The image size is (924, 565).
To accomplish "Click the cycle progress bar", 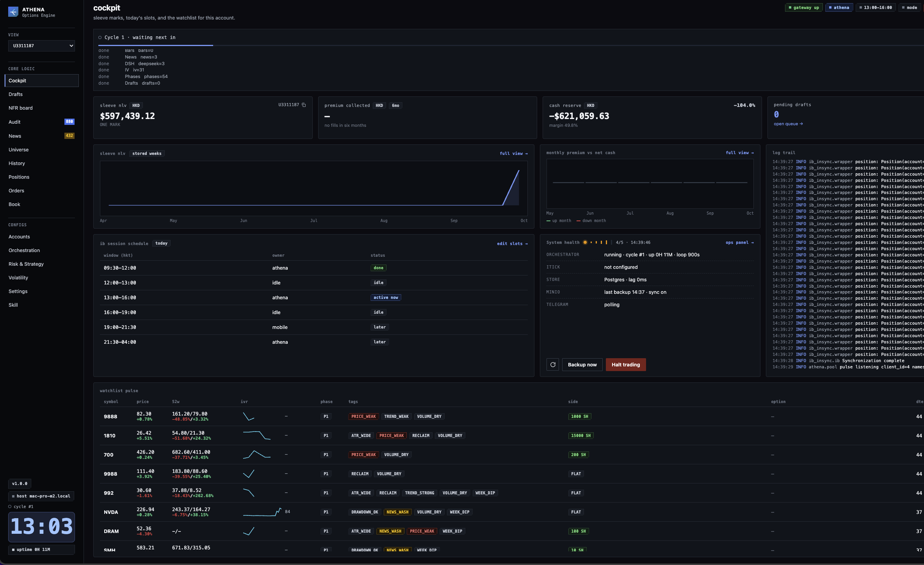I will [x=511, y=46].
